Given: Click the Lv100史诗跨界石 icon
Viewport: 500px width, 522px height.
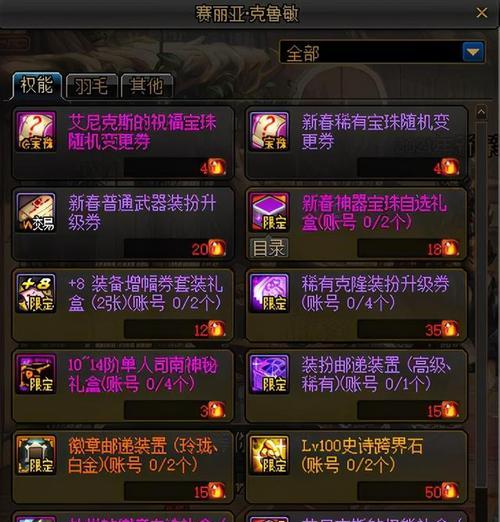Looking at the screenshot, I should pyautogui.click(x=269, y=455).
